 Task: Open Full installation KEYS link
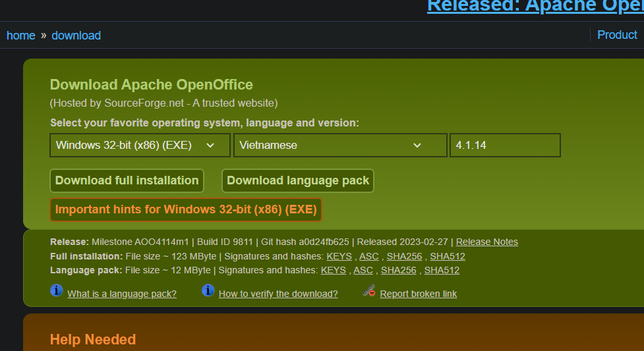[339, 256]
